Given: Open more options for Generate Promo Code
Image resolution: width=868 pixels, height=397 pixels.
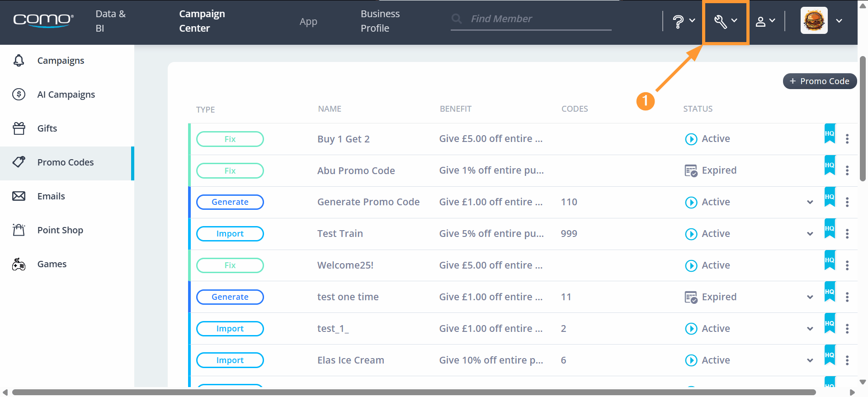Looking at the screenshot, I should 847,202.
